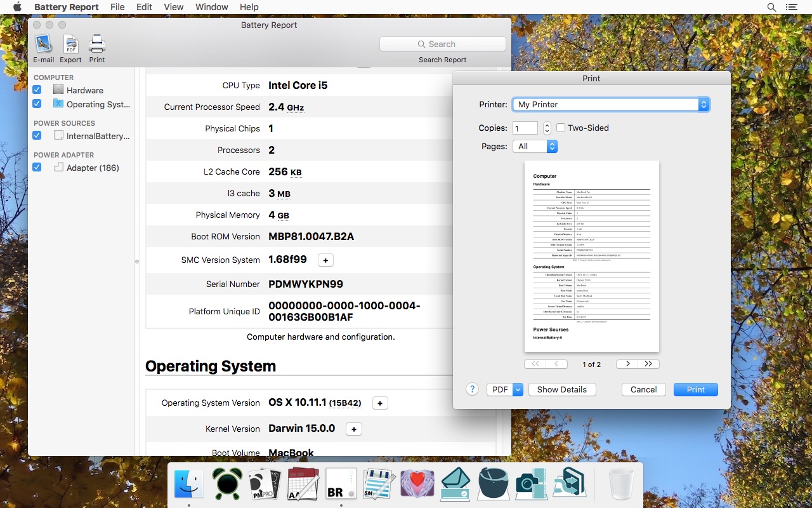Click the BR Battery Report dock icon
This screenshot has width=812, height=508.
(341, 484)
